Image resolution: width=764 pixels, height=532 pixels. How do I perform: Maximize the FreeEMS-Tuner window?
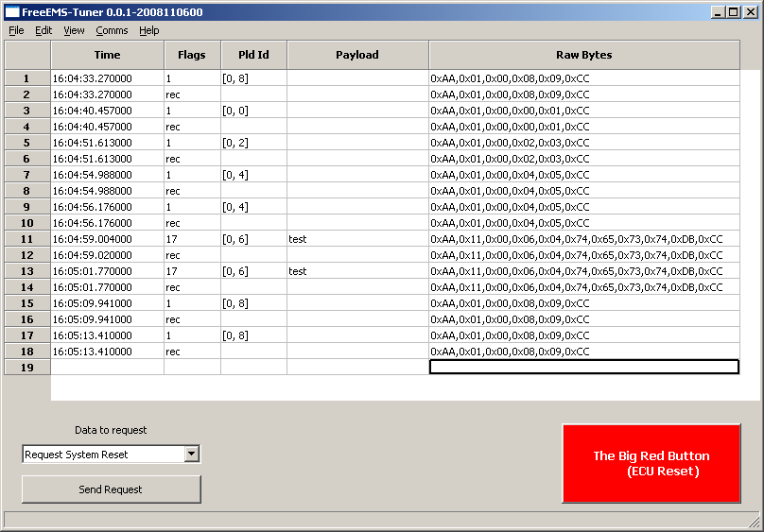(x=734, y=12)
